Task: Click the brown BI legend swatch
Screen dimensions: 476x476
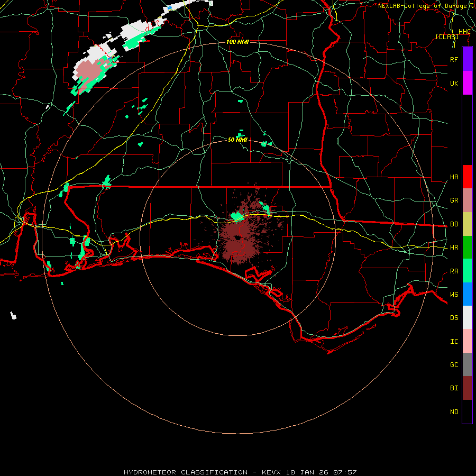Action: pyautogui.click(x=467, y=388)
